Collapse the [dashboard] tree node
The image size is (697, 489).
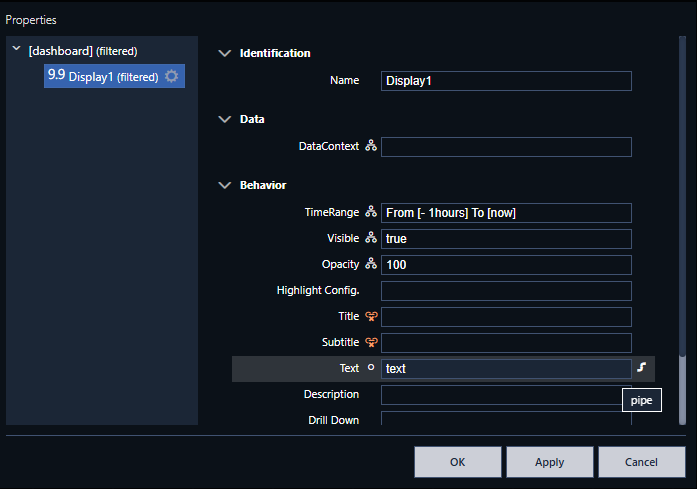point(16,50)
